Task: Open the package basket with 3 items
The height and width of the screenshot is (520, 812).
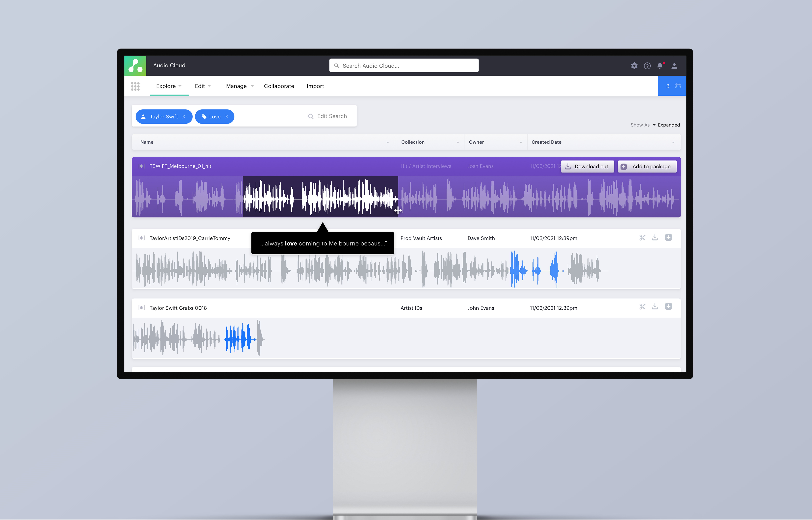Action: click(x=672, y=86)
